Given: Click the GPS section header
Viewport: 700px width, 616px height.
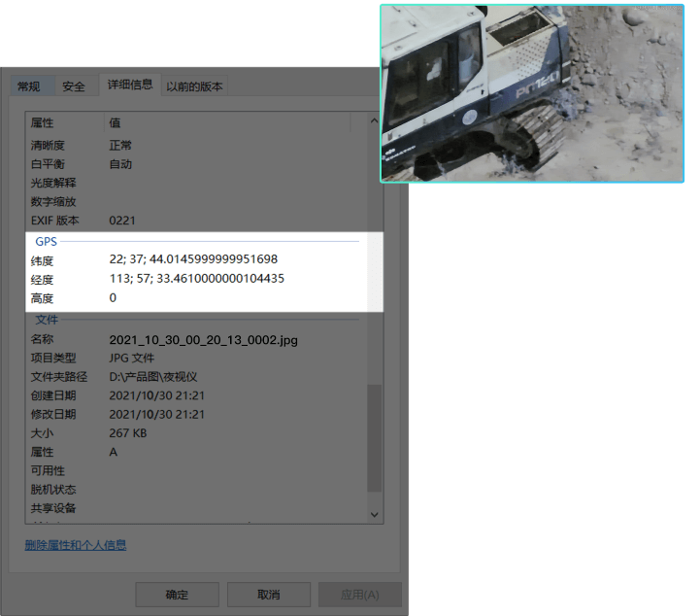Looking at the screenshot, I should [47, 241].
